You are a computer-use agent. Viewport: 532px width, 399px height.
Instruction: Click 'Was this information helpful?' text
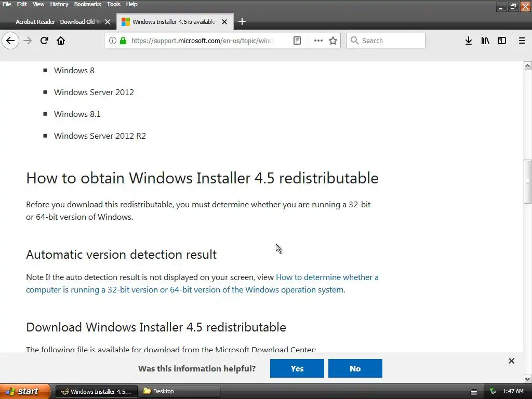197,369
